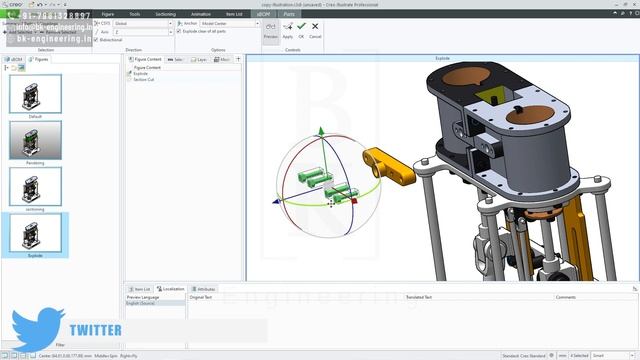This screenshot has width=640, height=360.
Task: Click the CSYS icon in Direction group
Action: point(97,24)
